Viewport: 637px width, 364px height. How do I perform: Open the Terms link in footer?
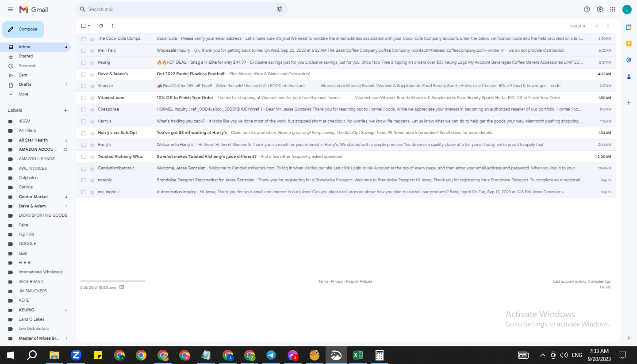(323, 282)
